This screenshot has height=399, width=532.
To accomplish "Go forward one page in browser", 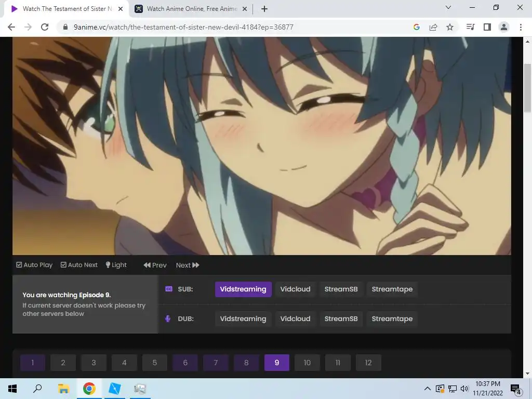I will coord(28,27).
